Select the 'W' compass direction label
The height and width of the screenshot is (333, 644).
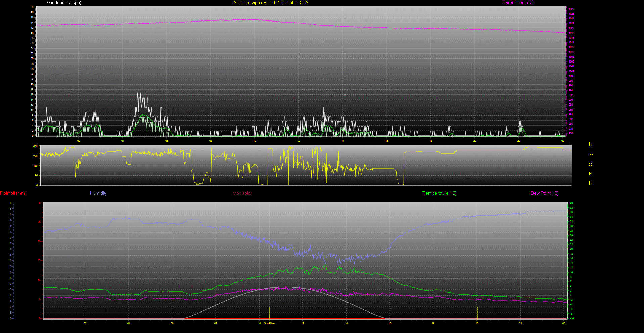point(591,155)
